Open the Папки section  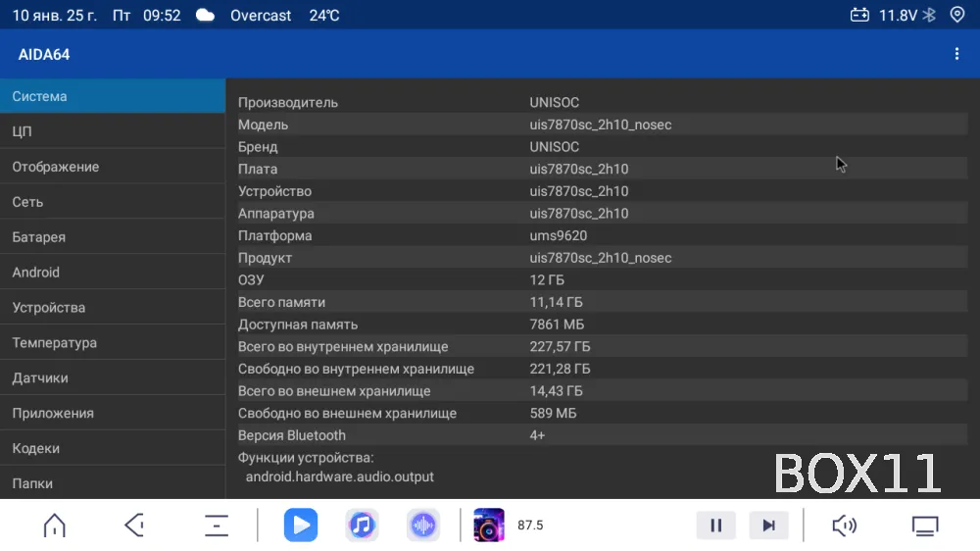pos(113,482)
